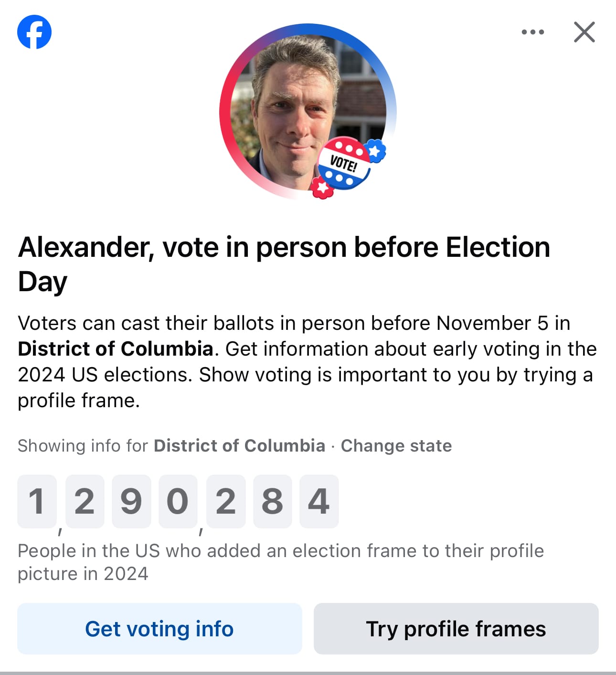Click the counter tile showing digit 1
This screenshot has height=675, width=616.
37,501
